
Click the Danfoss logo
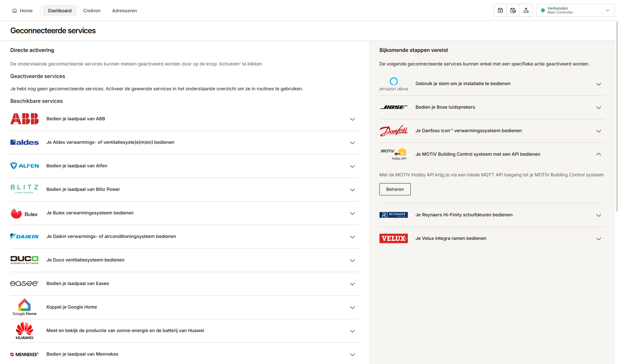point(394,131)
